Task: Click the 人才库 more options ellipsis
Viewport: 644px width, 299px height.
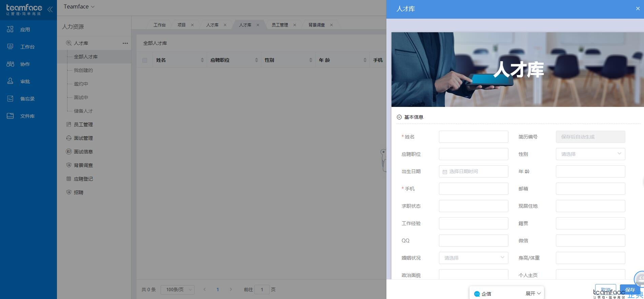Action: [125, 43]
